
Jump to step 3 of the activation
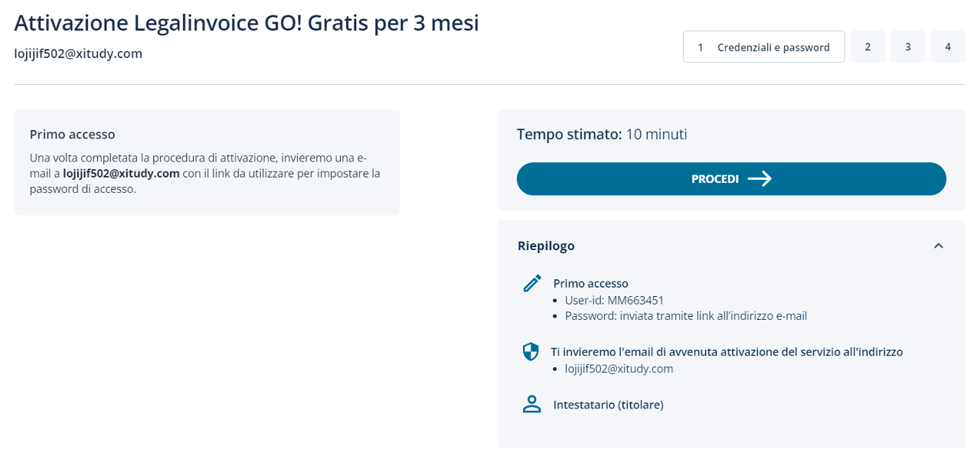907,47
